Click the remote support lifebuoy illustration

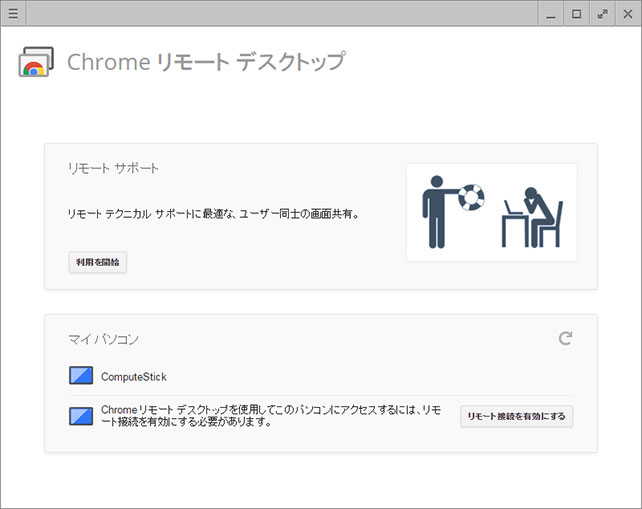(492, 212)
